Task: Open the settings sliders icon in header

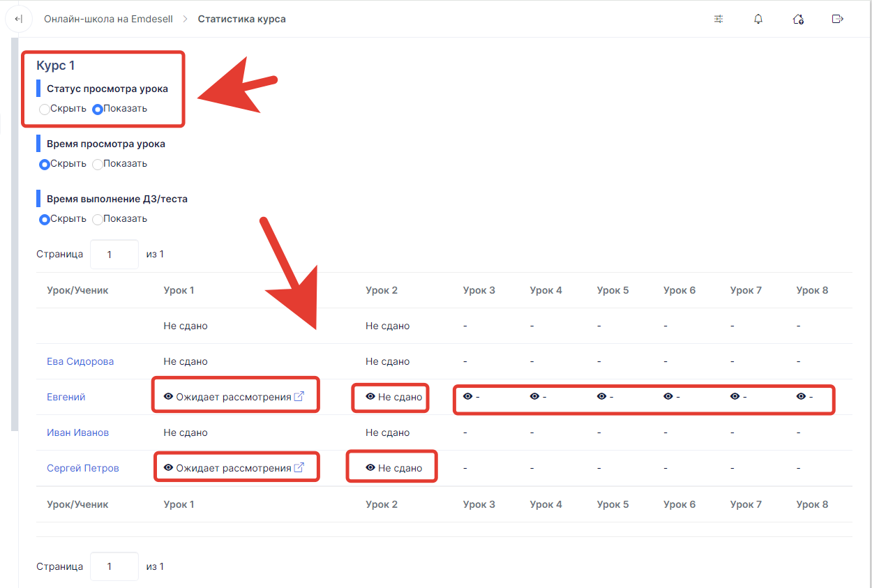Action: (x=719, y=19)
